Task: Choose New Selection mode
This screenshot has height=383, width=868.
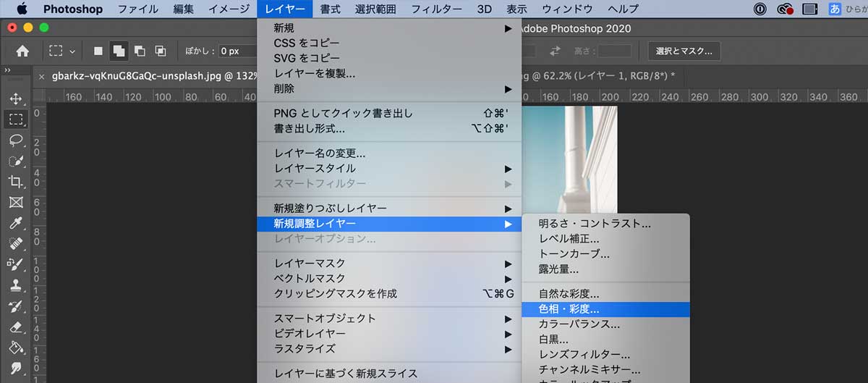Action: pyautogui.click(x=98, y=51)
